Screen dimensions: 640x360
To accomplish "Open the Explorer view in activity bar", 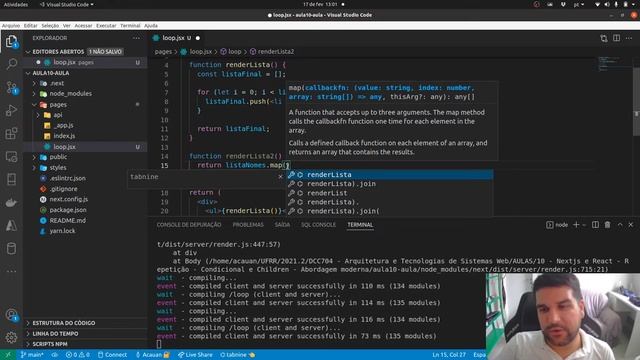I will click(x=11, y=42).
